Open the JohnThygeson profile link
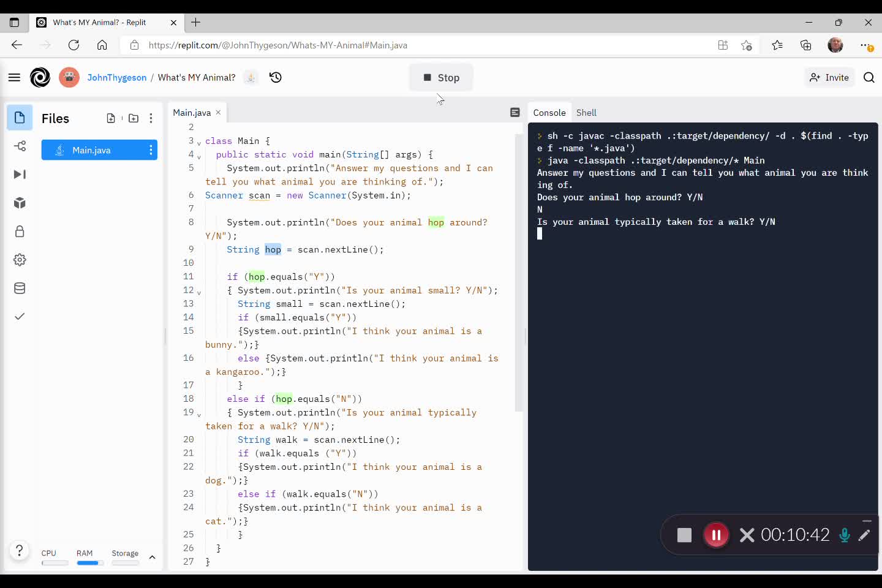Image resolution: width=882 pixels, height=588 pixels. point(116,77)
